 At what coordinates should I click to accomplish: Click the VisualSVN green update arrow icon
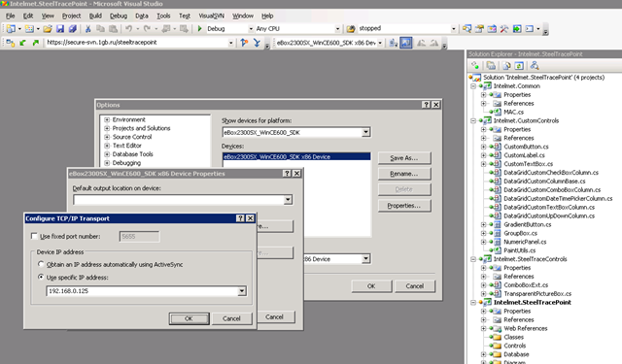tap(22, 43)
